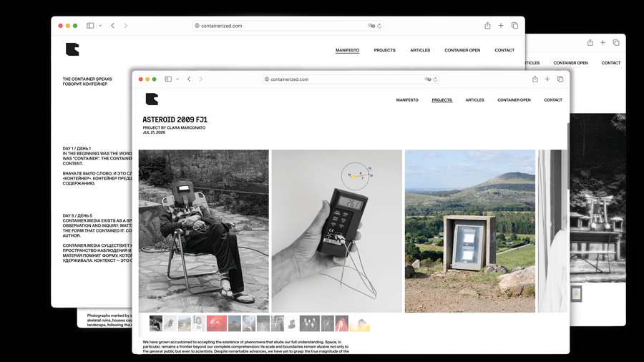Viewport: 644px width, 362px height.
Task: Click the DAY 1 / ДЕНЬ 1 text
Action: point(77,148)
